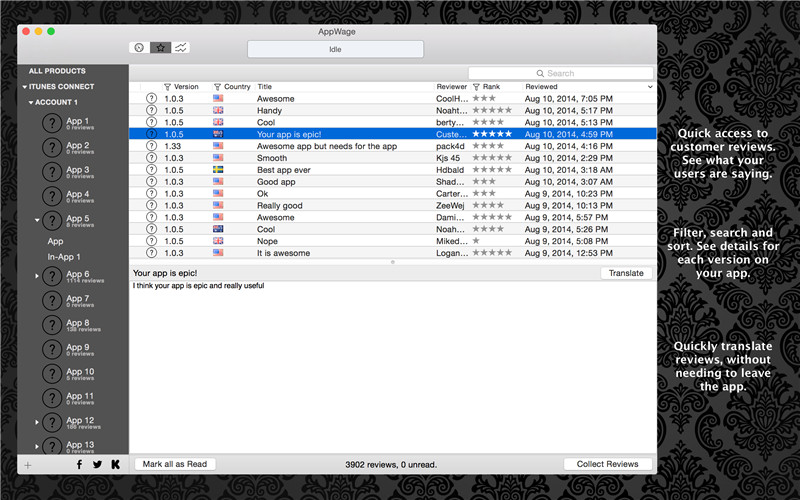Open the Facebook share icon
This screenshot has height=500, width=800.
(80, 464)
